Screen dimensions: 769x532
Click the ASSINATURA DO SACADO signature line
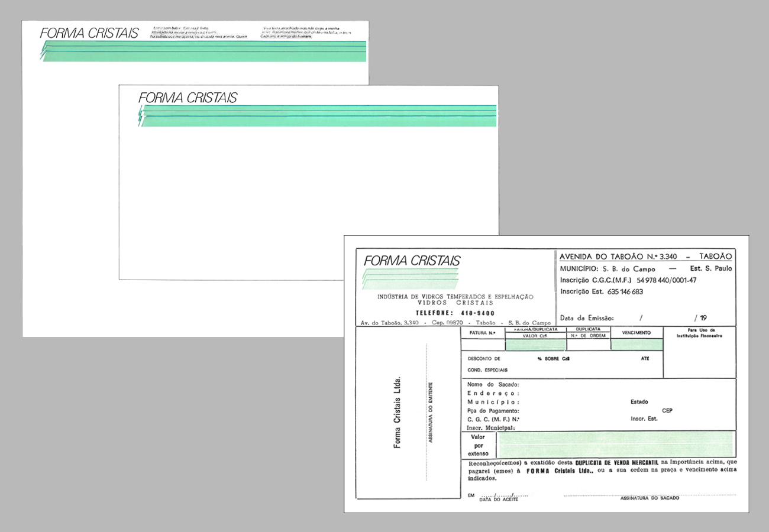click(650, 495)
